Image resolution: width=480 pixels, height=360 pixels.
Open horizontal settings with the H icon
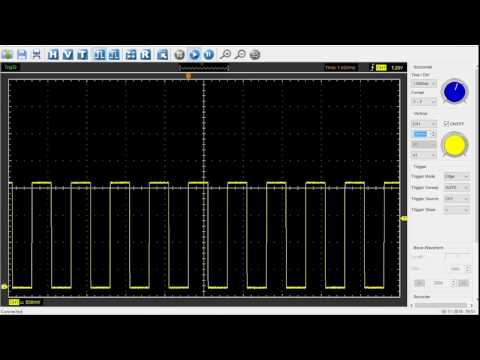click(53, 54)
